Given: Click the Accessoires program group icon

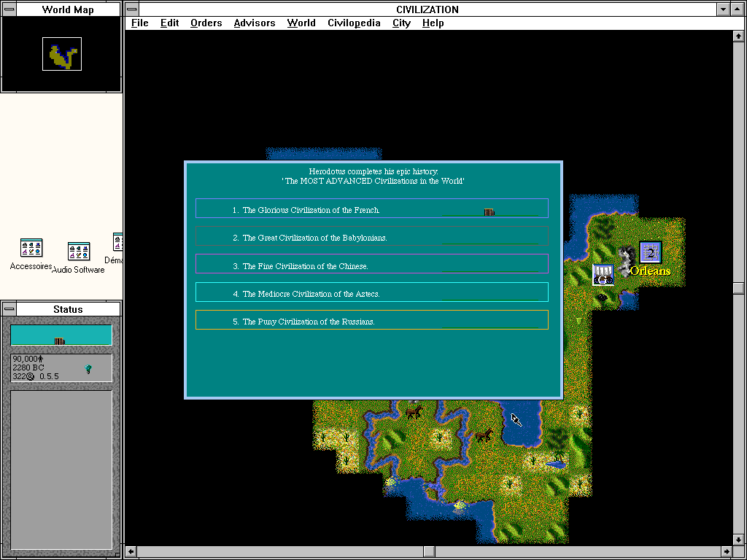Looking at the screenshot, I should tap(31, 248).
